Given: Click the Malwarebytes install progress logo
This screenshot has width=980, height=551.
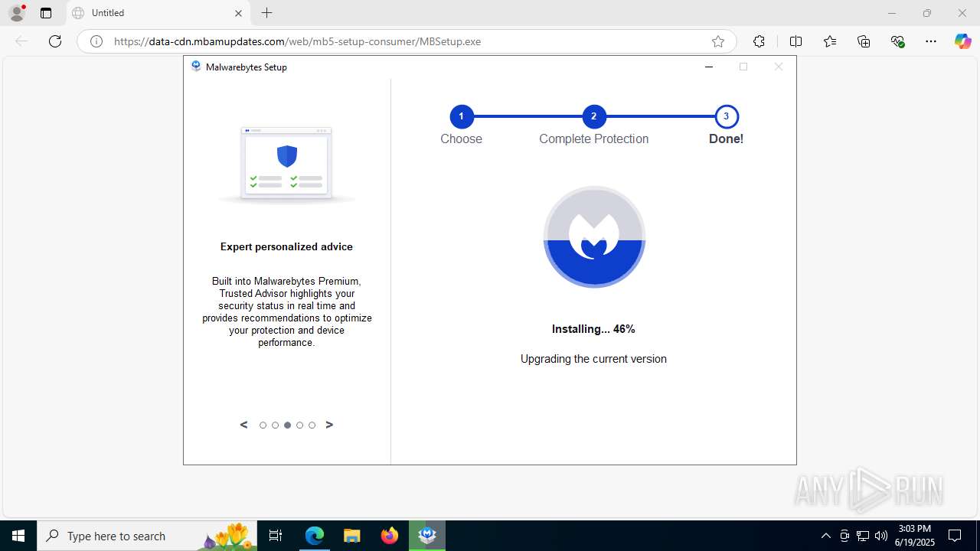Looking at the screenshot, I should pyautogui.click(x=594, y=237).
